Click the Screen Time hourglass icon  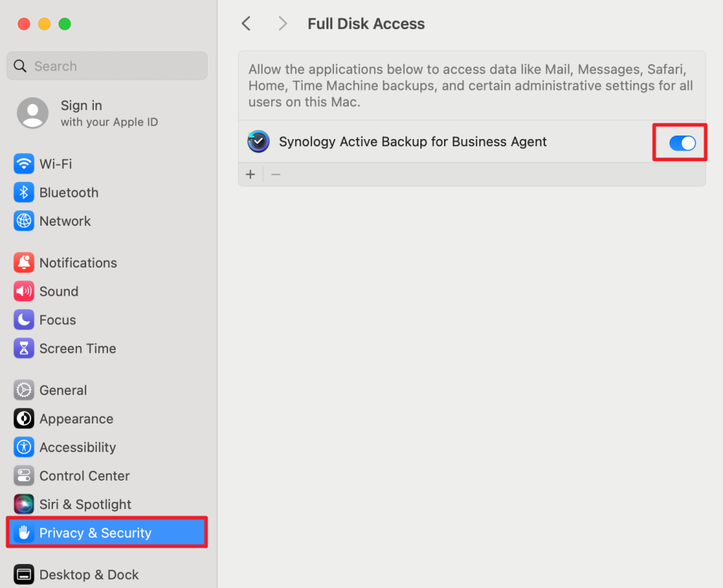[x=23, y=349]
